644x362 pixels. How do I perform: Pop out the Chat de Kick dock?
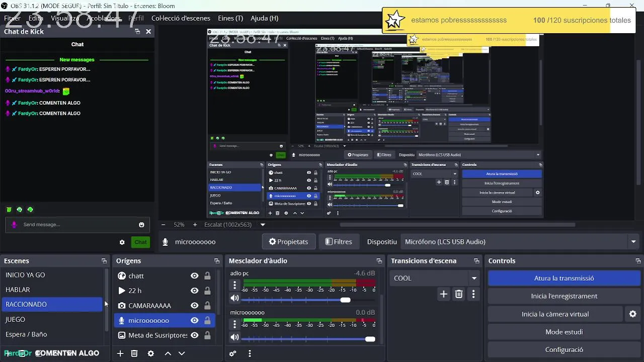[137, 31]
